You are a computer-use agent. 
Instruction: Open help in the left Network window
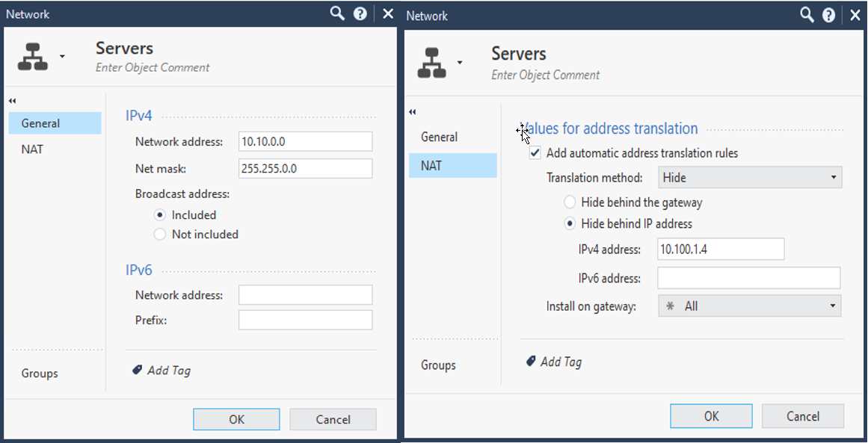(360, 14)
